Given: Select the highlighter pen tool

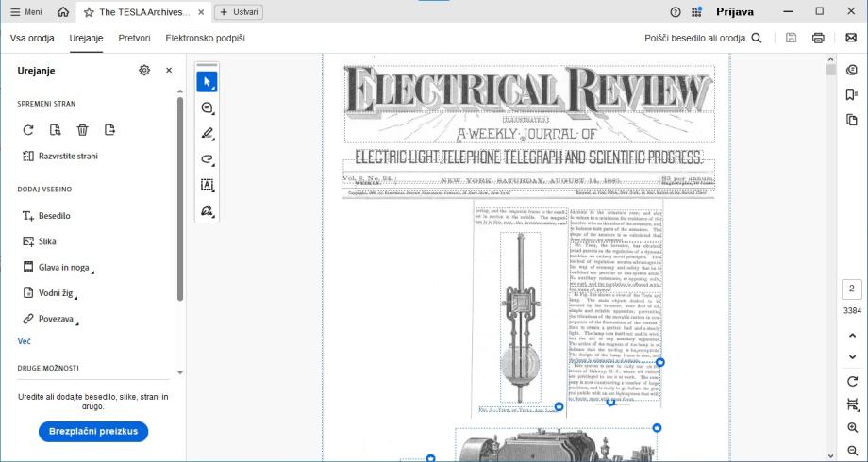Looking at the screenshot, I should pos(207,133).
